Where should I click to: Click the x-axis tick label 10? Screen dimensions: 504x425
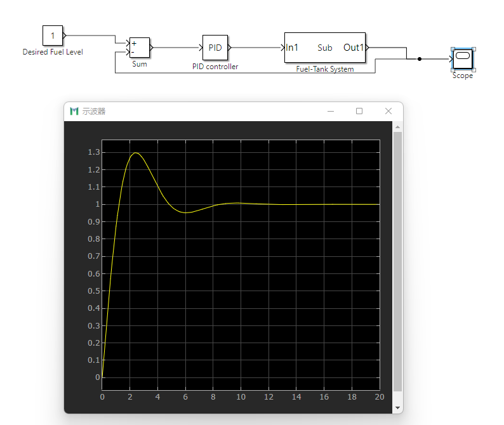click(241, 397)
